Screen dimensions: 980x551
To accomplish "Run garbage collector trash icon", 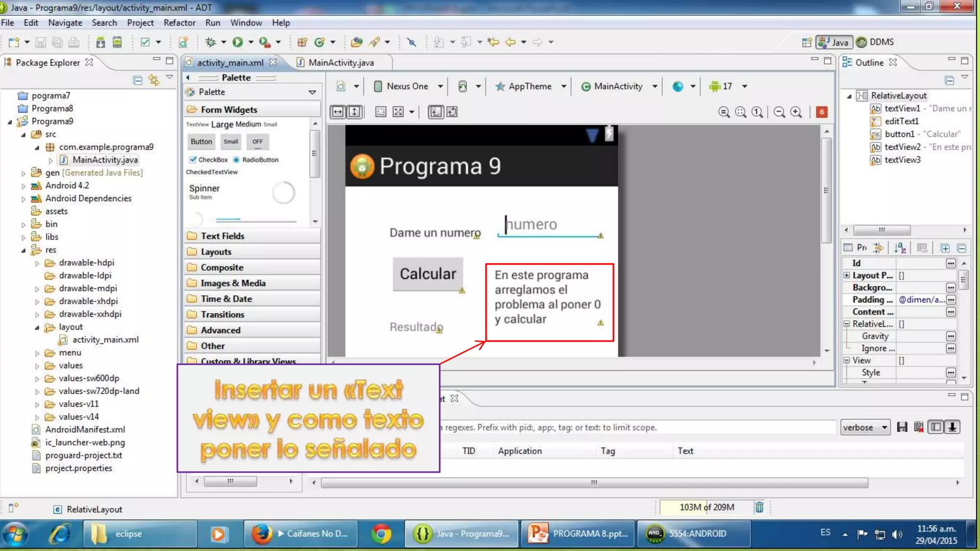I will (759, 507).
